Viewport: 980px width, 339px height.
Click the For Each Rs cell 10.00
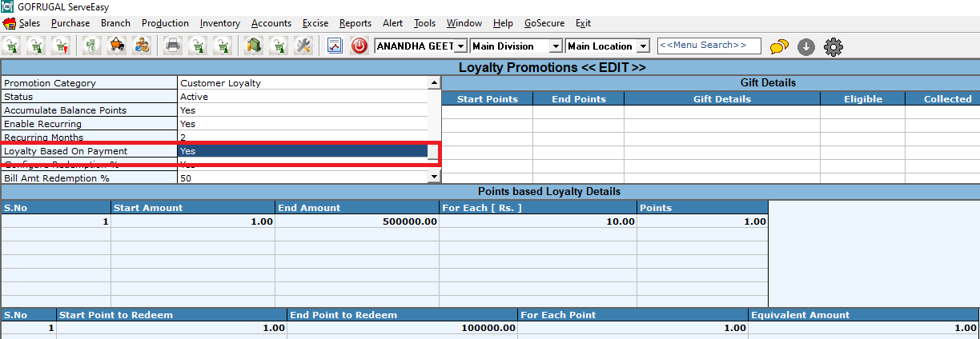pos(538,221)
